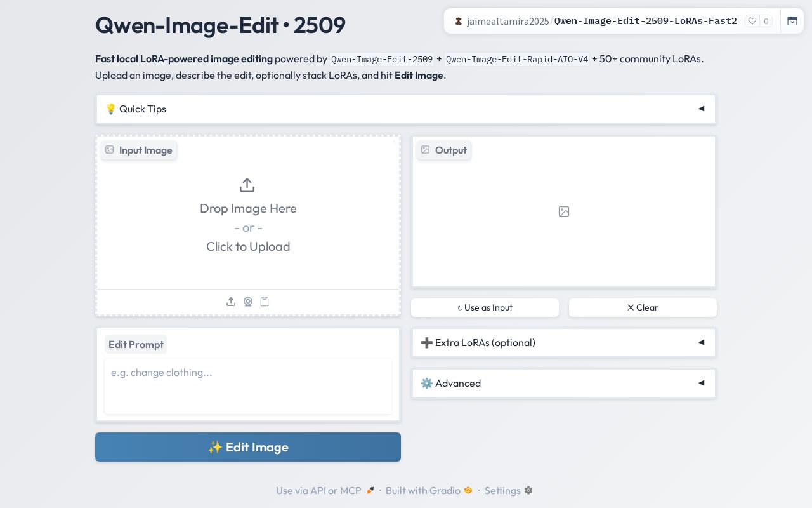Like the Space with the heart icon
812x508 pixels.
click(752, 21)
